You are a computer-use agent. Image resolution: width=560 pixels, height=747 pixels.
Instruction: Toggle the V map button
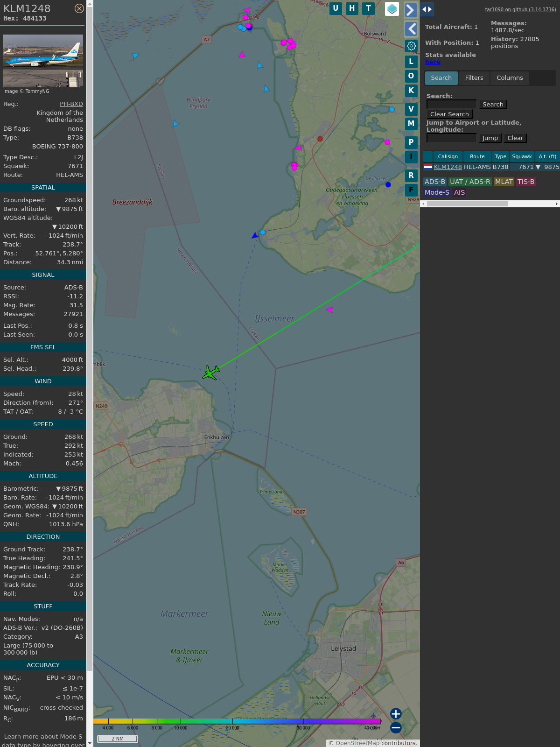click(411, 109)
